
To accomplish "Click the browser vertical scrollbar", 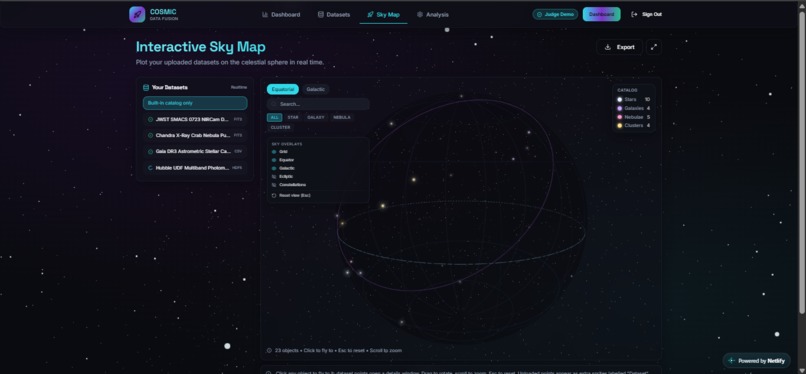I will [x=802, y=162].
